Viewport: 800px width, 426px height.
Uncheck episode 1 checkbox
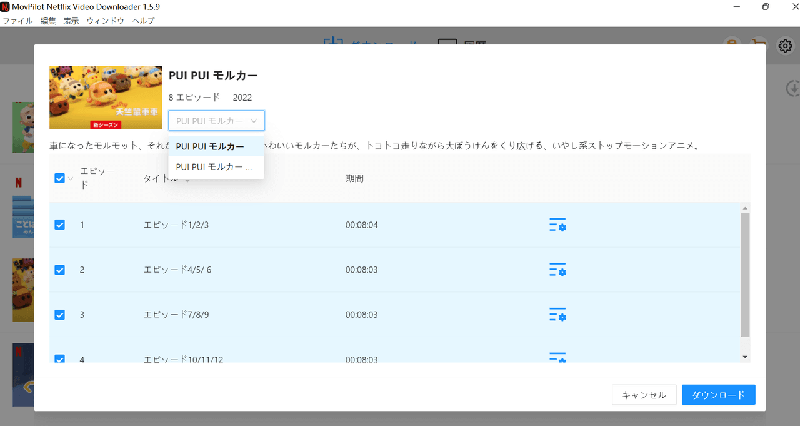59,226
